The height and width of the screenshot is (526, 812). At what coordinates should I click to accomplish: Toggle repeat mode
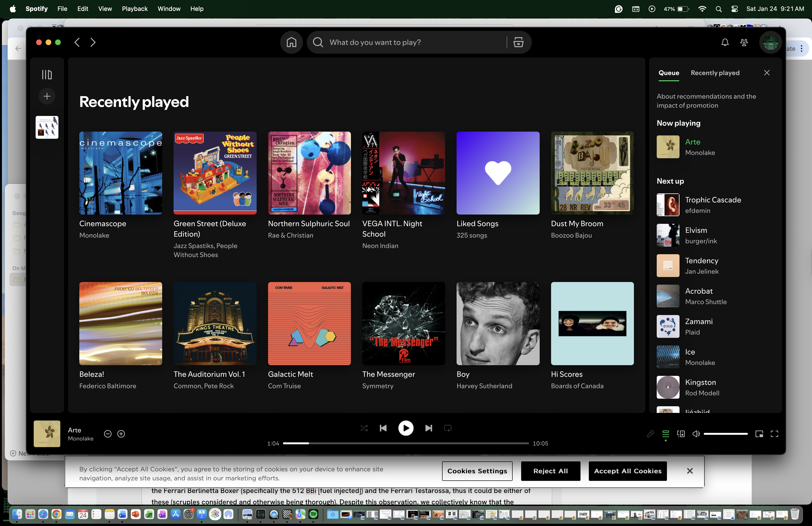pyautogui.click(x=448, y=428)
